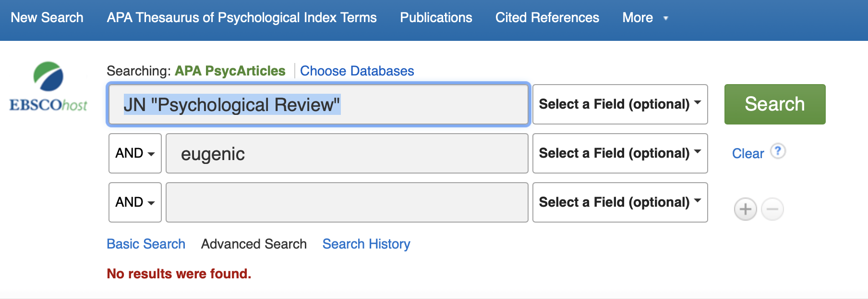This screenshot has width=868, height=299.
Task: Open the search help question mark
Action: pyautogui.click(x=778, y=151)
